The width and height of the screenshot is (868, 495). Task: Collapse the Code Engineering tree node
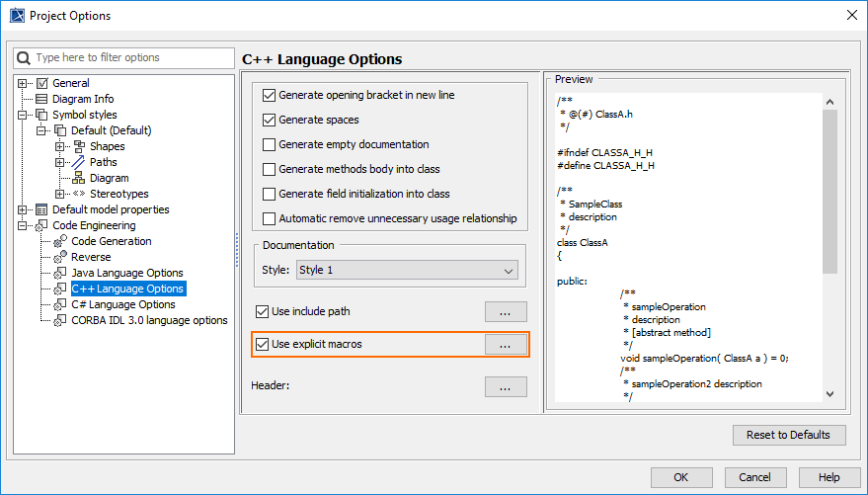pos(23,225)
